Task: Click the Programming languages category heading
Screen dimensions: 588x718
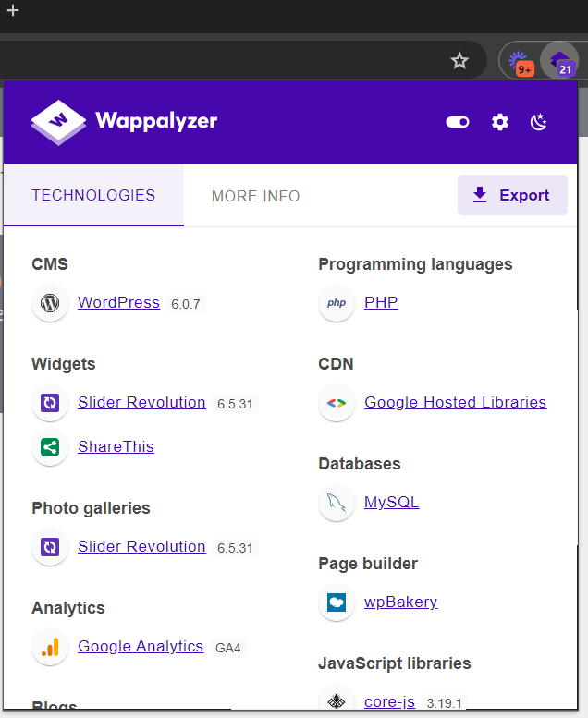Action: click(x=415, y=264)
